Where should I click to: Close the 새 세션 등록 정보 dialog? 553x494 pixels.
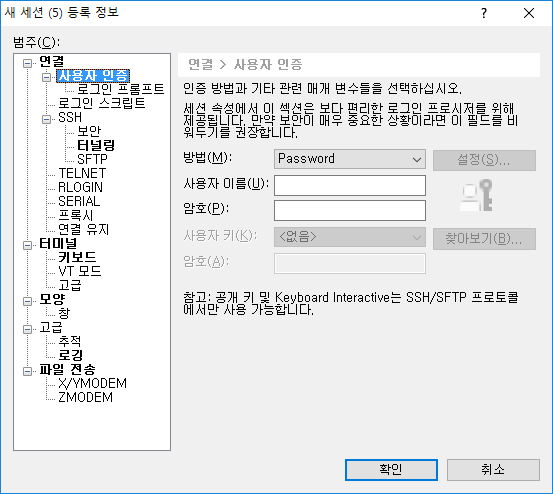pos(529,13)
